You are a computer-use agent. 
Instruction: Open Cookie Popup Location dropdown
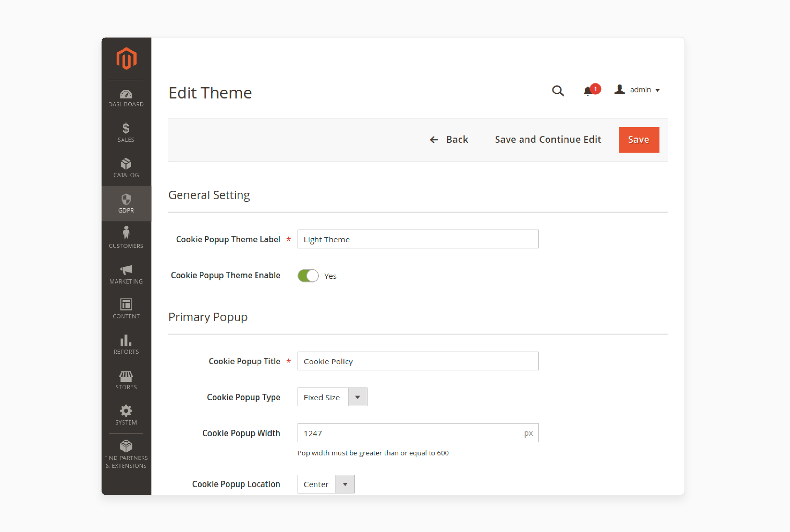click(326, 484)
